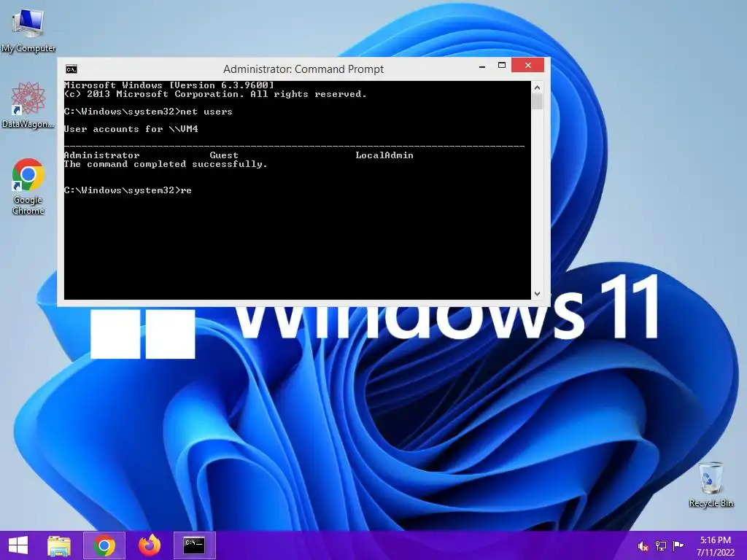Open the network tray icon
This screenshot has height=560, width=747.
coord(660,546)
